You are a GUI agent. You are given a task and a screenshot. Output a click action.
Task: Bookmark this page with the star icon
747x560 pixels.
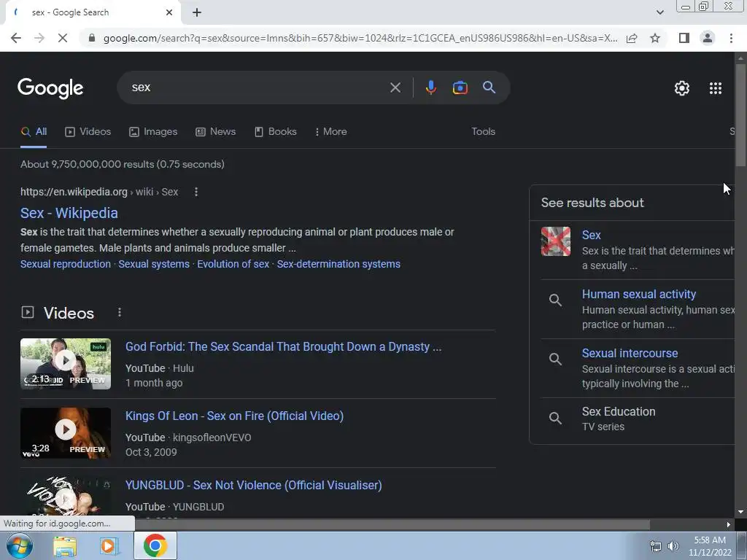coord(655,38)
